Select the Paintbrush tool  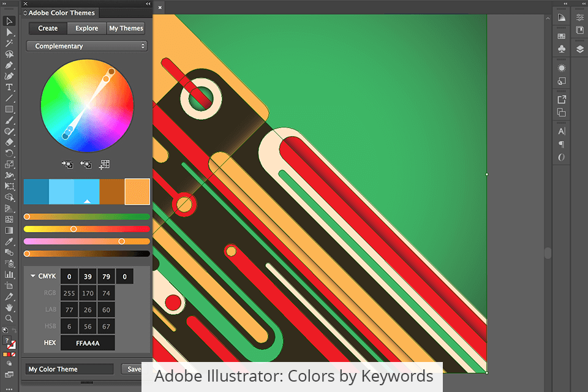[9, 121]
